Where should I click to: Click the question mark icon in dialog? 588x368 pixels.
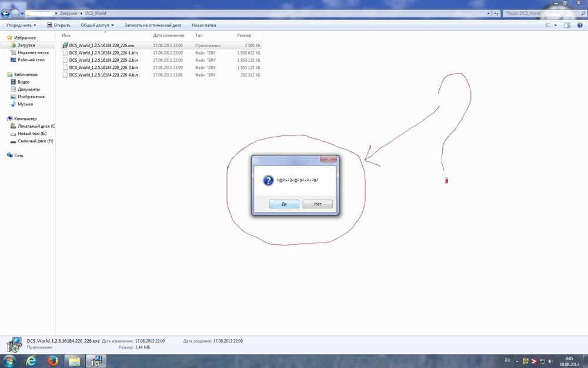tap(268, 180)
